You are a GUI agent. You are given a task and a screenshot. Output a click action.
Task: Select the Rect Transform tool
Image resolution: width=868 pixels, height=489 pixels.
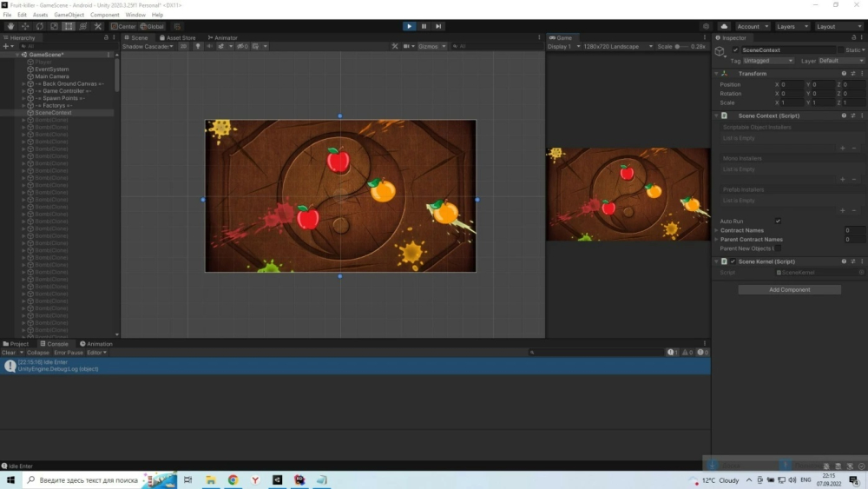click(69, 26)
